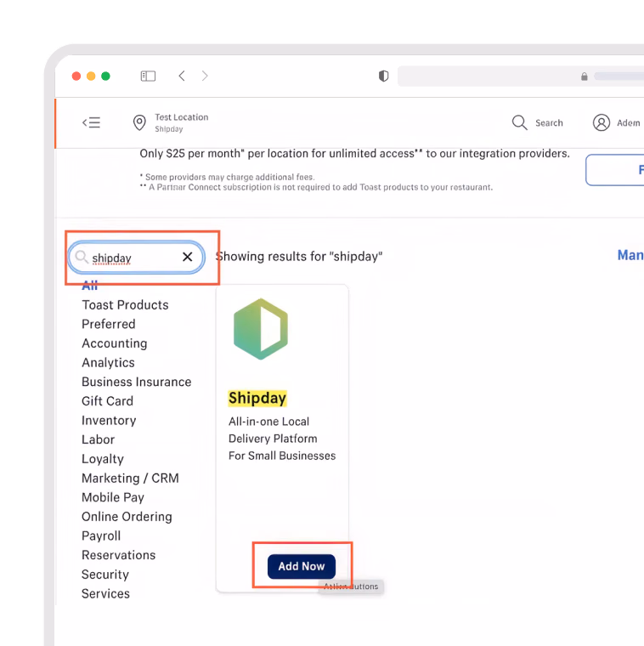This screenshot has width=644, height=646.
Task: Go forward with browser forward arrow
Action: pyautogui.click(x=205, y=76)
